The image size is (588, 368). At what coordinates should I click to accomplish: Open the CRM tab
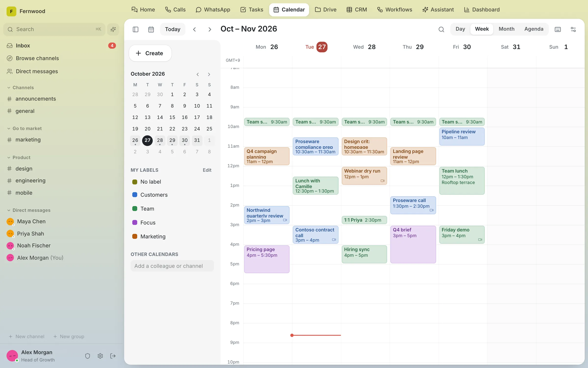click(357, 10)
